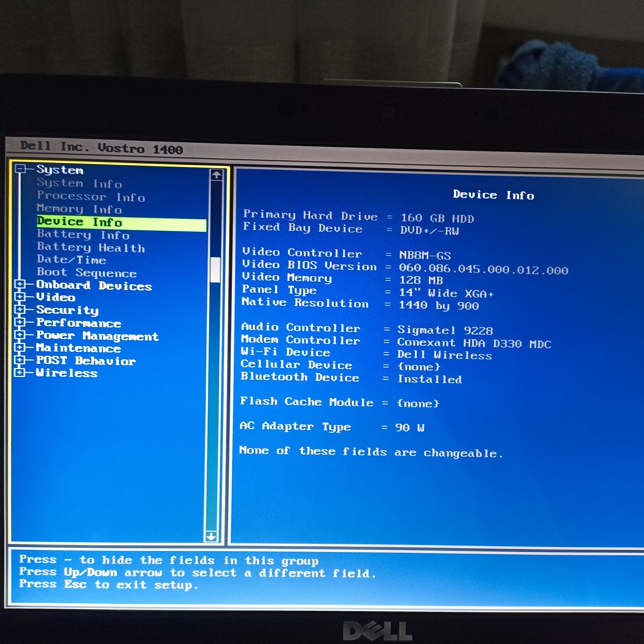Click the 'DVD+/-RW' value
Image resolution: width=644 pixels, height=644 pixels.
[430, 230]
